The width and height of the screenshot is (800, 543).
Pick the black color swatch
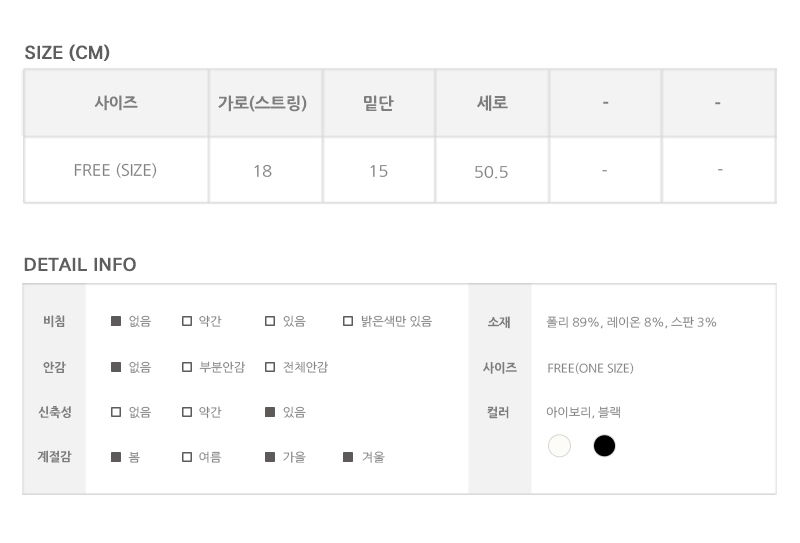coord(604,446)
